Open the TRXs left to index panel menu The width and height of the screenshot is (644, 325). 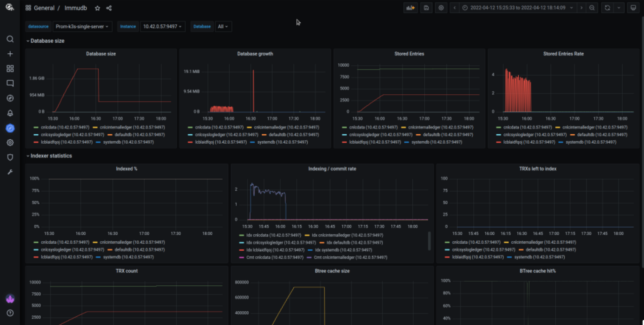click(537, 169)
